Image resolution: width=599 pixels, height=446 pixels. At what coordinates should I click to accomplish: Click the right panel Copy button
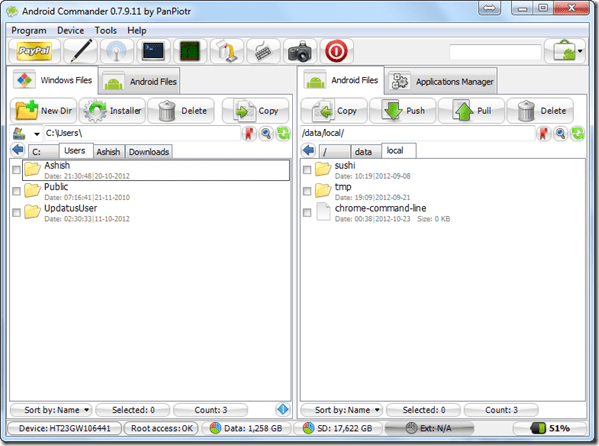click(334, 111)
